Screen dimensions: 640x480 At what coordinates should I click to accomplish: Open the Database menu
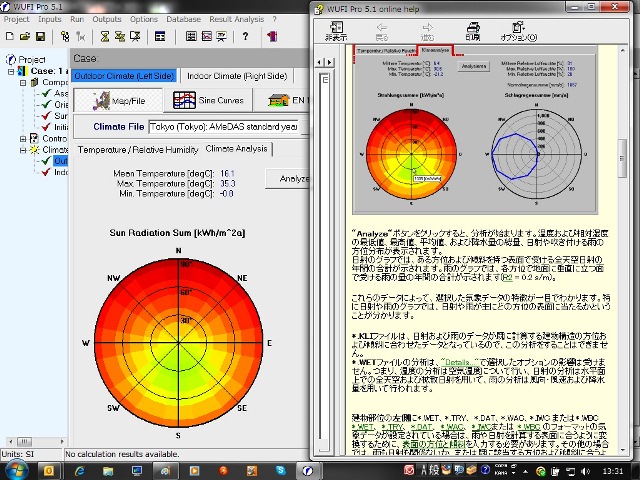click(x=183, y=19)
